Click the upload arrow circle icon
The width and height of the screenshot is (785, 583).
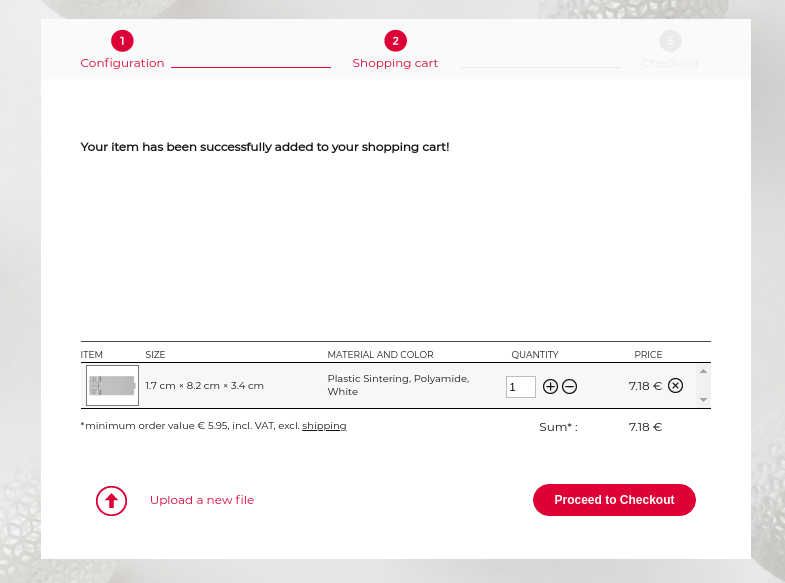pos(111,500)
